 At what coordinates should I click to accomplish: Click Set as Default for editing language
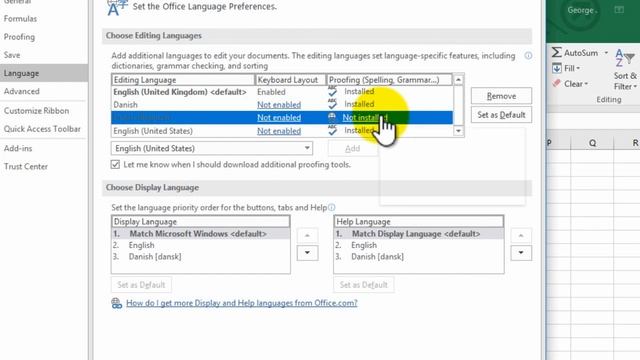pyautogui.click(x=501, y=115)
